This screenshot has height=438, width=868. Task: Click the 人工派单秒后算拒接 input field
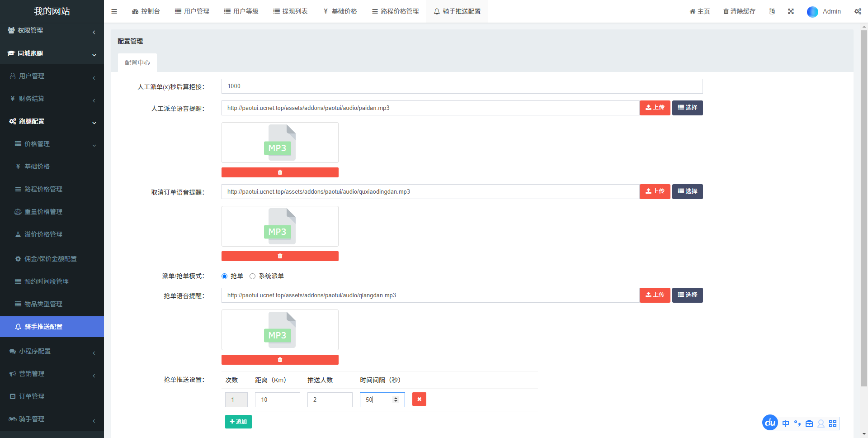pos(462,86)
